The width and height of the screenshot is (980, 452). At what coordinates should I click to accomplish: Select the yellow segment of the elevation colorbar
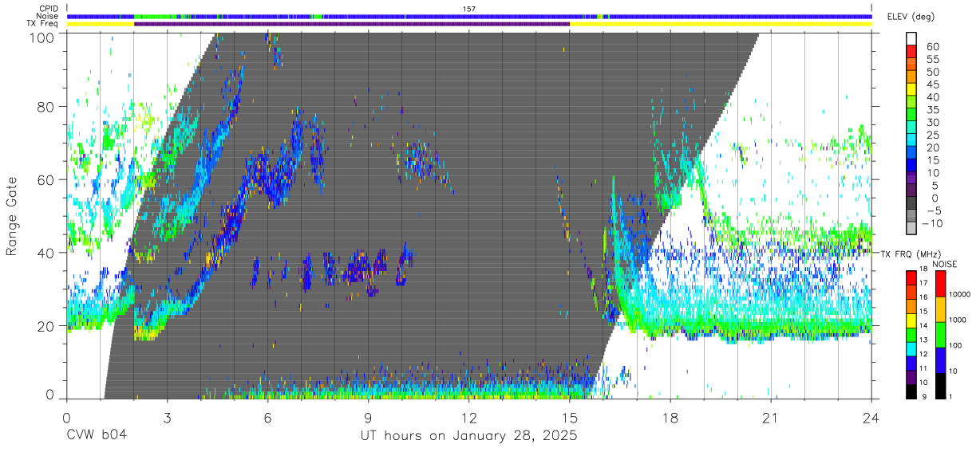coord(911,88)
